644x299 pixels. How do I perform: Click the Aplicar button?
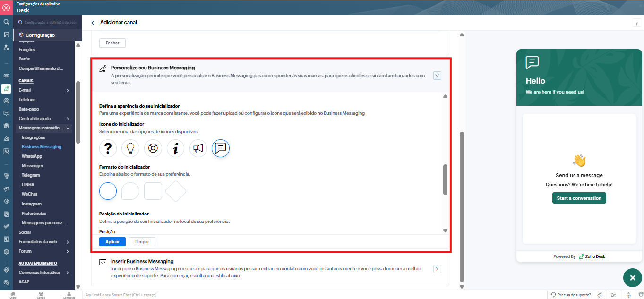pyautogui.click(x=112, y=242)
